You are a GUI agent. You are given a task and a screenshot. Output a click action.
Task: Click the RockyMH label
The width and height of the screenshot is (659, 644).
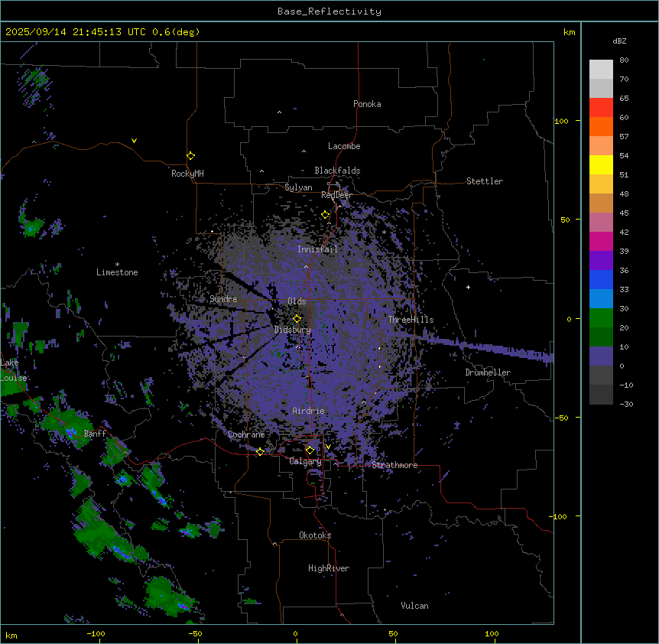coord(187,174)
